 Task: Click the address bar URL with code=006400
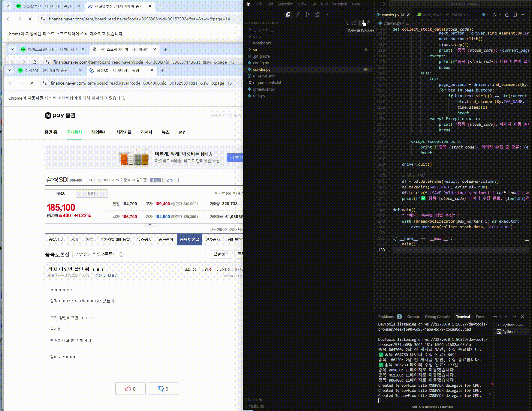141,83
